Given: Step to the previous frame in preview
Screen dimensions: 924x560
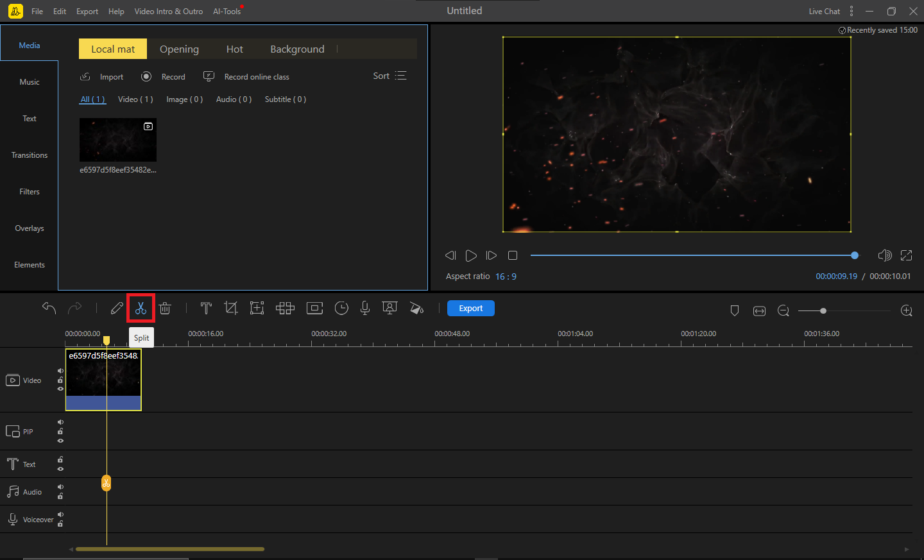Looking at the screenshot, I should 450,255.
